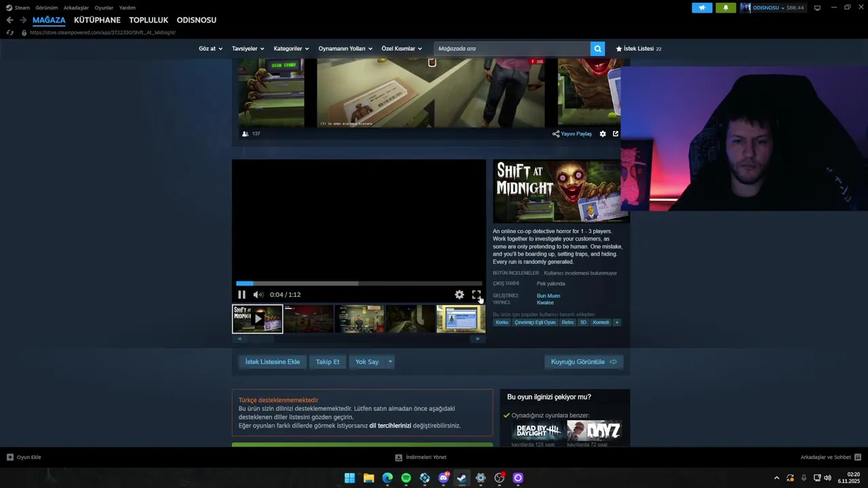This screenshot has width=868, height=488.
Task: Click the Takip Et button
Action: pyautogui.click(x=328, y=362)
